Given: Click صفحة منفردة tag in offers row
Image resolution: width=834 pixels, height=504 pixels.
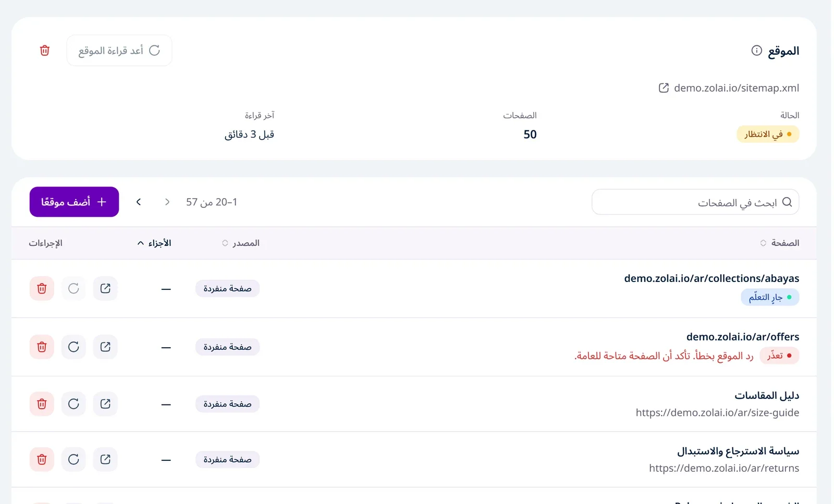Looking at the screenshot, I should (x=227, y=347).
